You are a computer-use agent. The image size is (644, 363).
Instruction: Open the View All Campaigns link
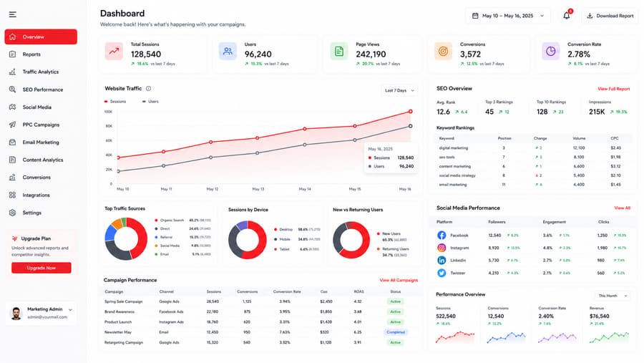click(x=399, y=280)
